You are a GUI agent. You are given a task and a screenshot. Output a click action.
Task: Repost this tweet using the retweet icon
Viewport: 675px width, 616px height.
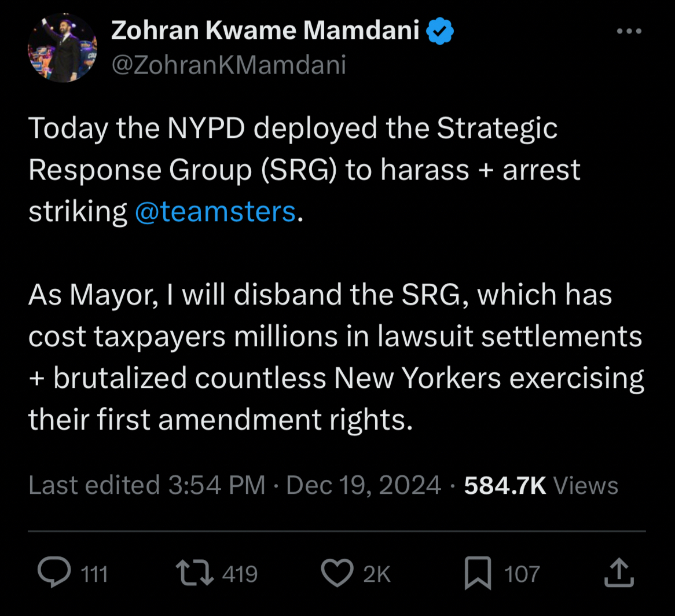[193, 573]
